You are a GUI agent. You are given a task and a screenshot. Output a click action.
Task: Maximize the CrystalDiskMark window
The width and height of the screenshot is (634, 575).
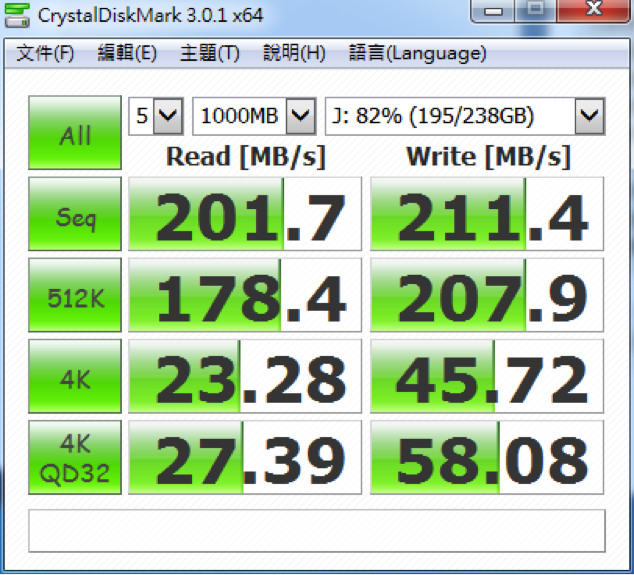(535, 11)
